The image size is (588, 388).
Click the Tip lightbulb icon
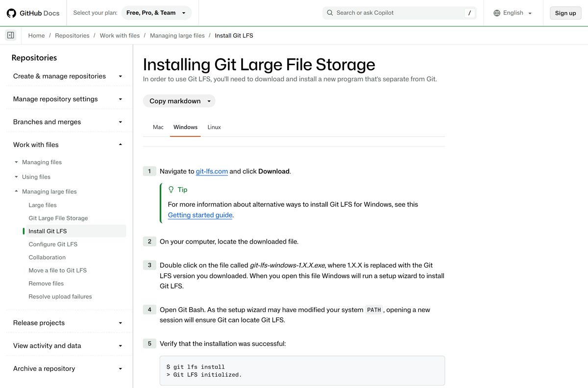click(x=171, y=190)
